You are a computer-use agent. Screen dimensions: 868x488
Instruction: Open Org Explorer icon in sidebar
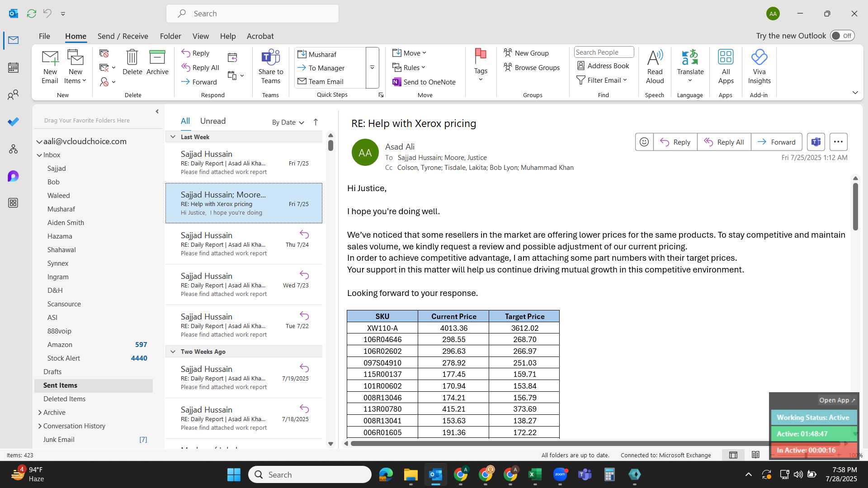click(x=13, y=149)
